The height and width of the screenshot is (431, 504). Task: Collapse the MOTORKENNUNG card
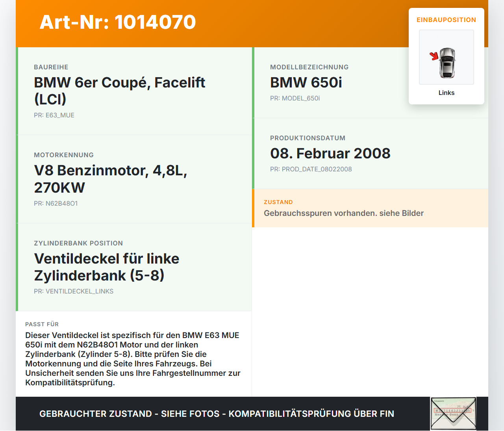[64, 155]
